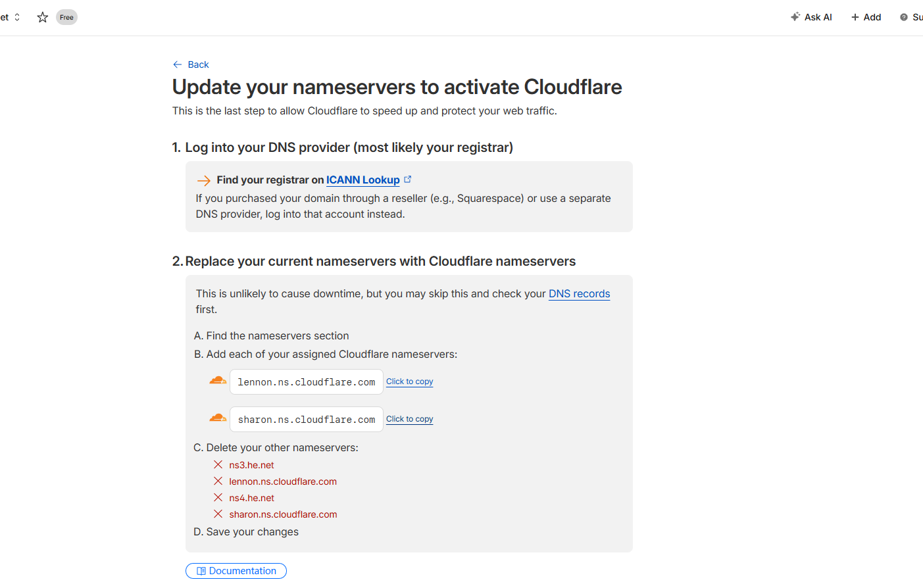
Task: Copy the lennon nameserver via Click to copy
Action: [409, 381]
